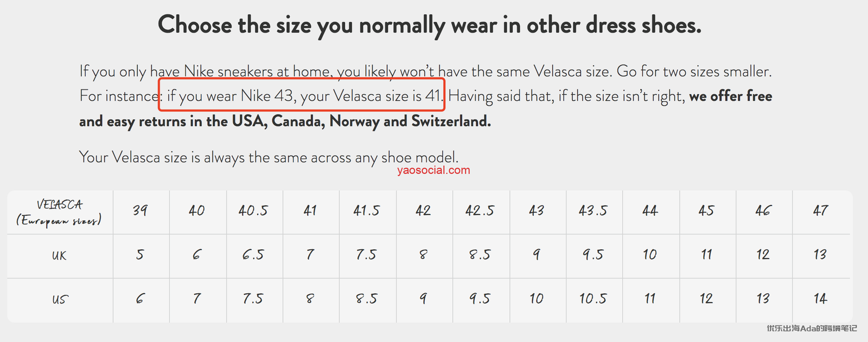Select the UK row label

coord(59,256)
